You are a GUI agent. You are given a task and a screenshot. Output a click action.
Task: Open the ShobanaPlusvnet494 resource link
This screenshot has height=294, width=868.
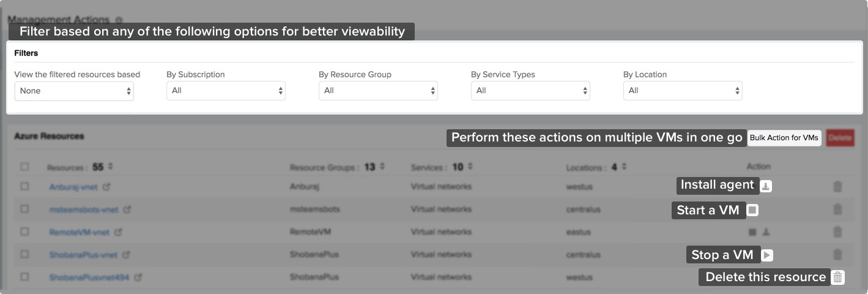pyautogui.click(x=89, y=277)
